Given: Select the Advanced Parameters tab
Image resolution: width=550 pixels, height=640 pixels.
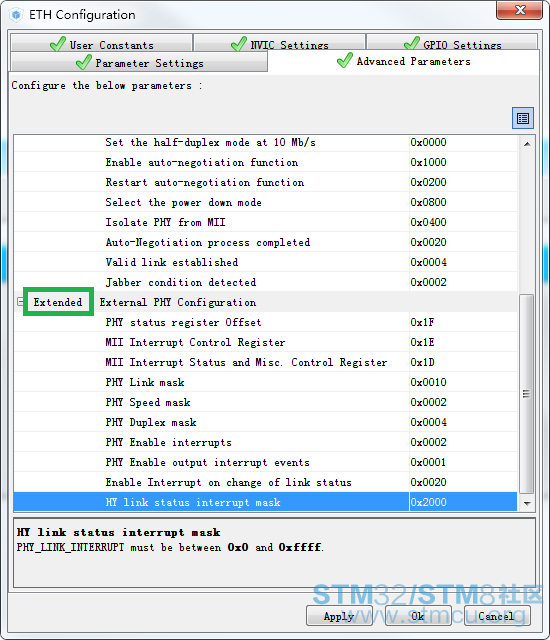Looking at the screenshot, I should tap(404, 62).
